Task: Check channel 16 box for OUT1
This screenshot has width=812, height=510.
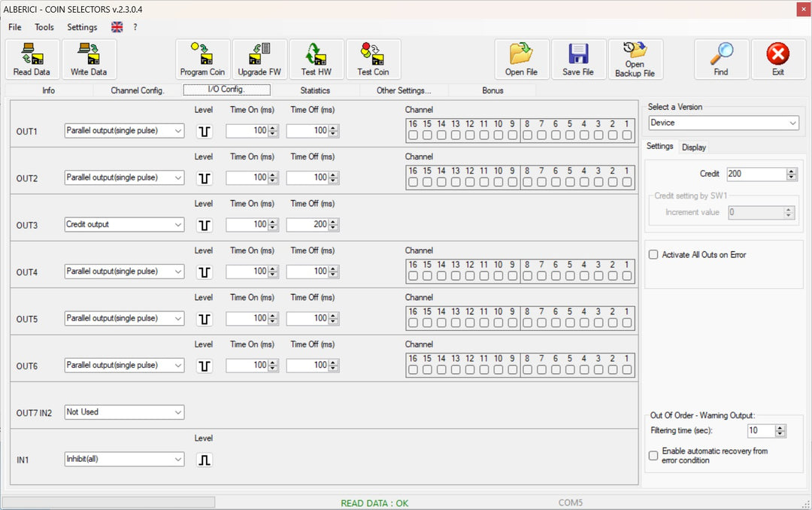Action: [413, 135]
